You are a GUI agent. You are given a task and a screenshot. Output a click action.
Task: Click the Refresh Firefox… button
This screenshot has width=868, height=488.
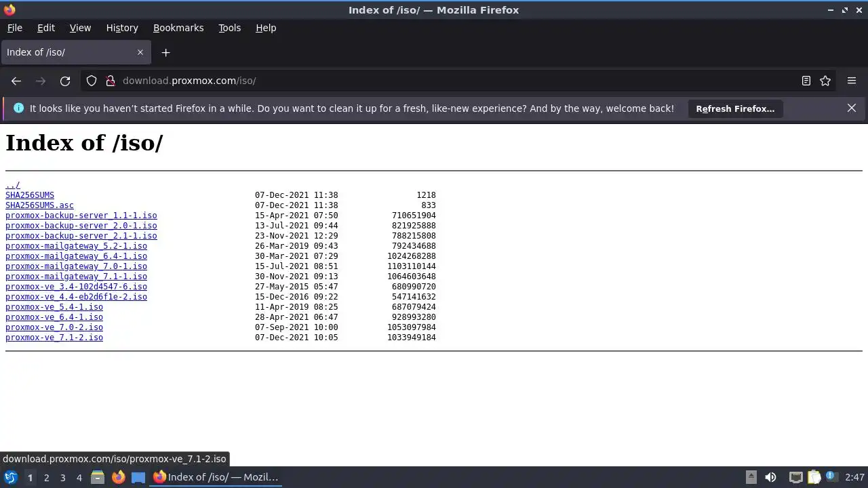[x=735, y=108]
